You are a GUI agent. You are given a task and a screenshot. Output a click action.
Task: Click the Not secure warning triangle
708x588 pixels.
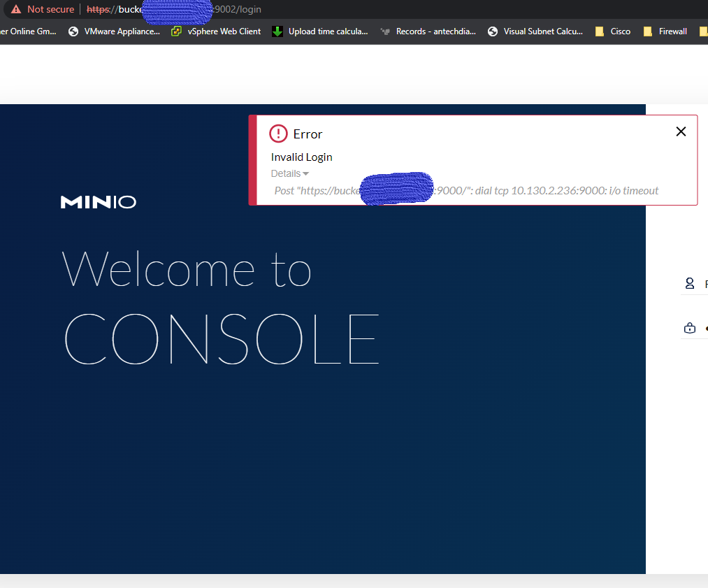pyautogui.click(x=16, y=9)
